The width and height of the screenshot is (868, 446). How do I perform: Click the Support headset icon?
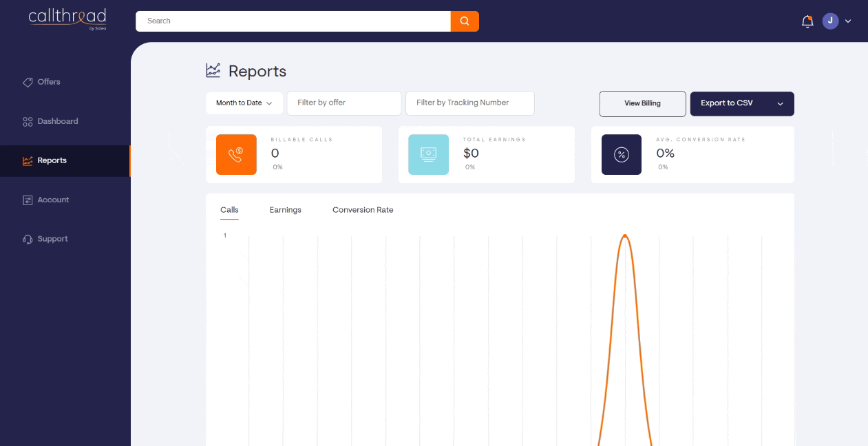28,240
